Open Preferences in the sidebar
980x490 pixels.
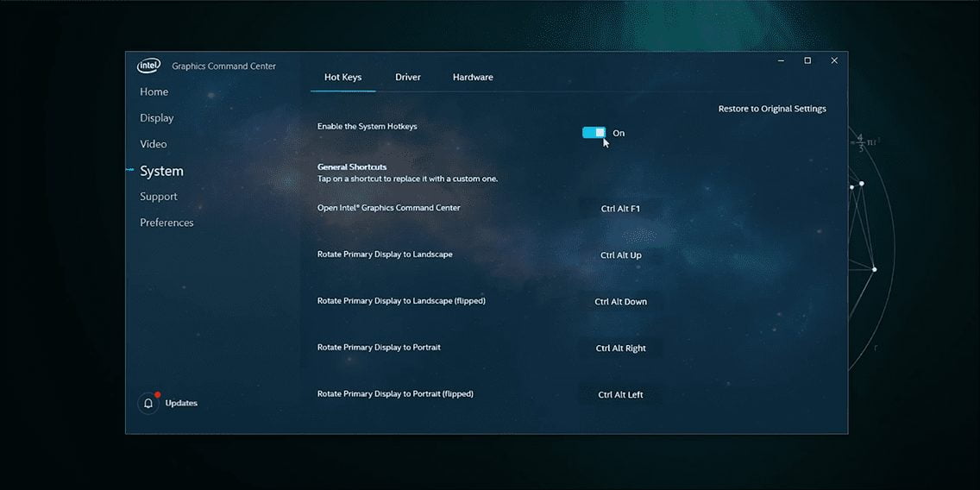click(166, 223)
